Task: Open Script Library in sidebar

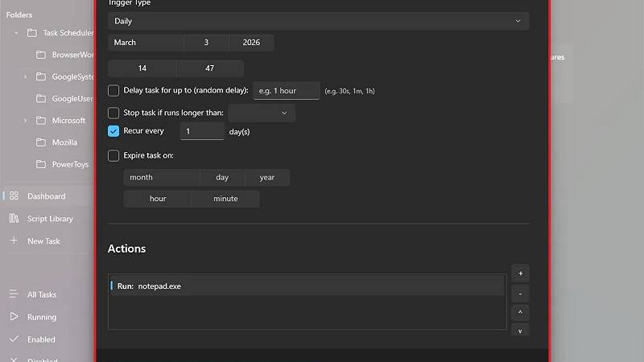Action: (50, 219)
